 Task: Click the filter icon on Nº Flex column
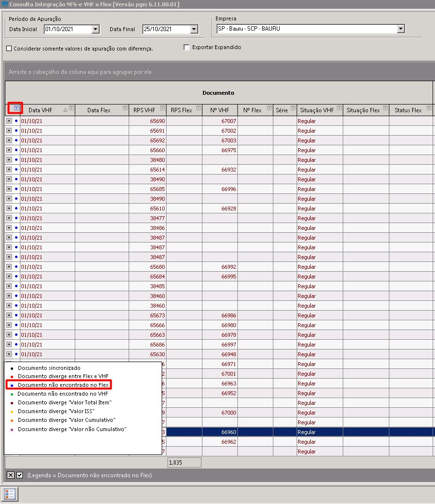pos(269,108)
